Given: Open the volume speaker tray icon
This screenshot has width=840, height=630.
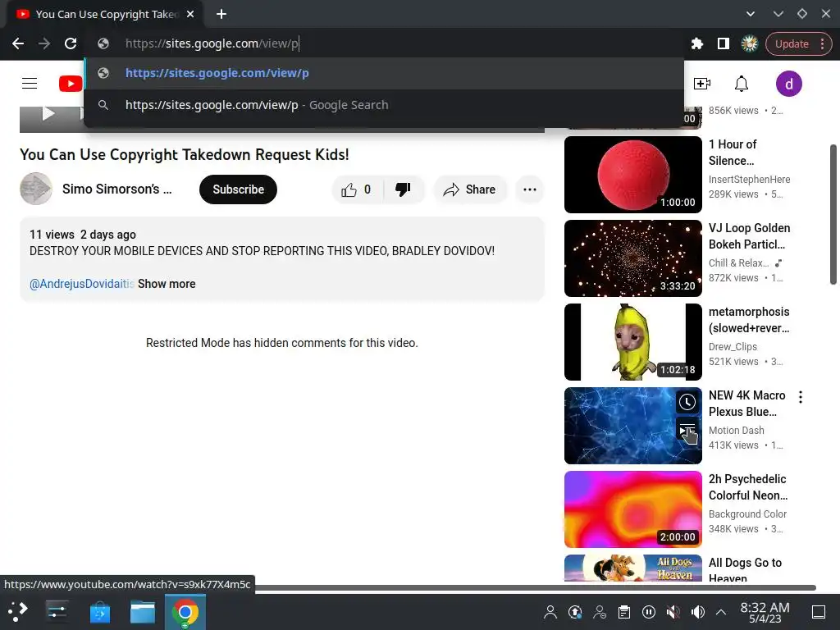Looking at the screenshot, I should point(698,612).
